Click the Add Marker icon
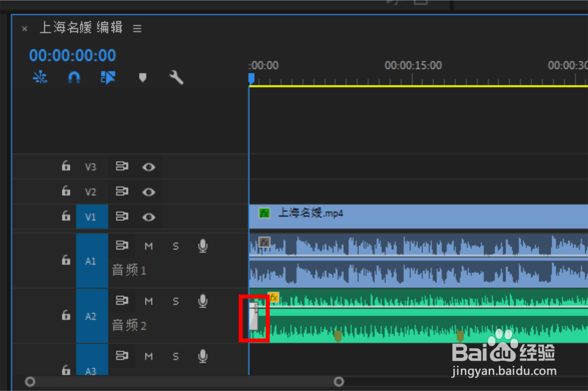The width and height of the screenshot is (588, 391). click(x=143, y=77)
